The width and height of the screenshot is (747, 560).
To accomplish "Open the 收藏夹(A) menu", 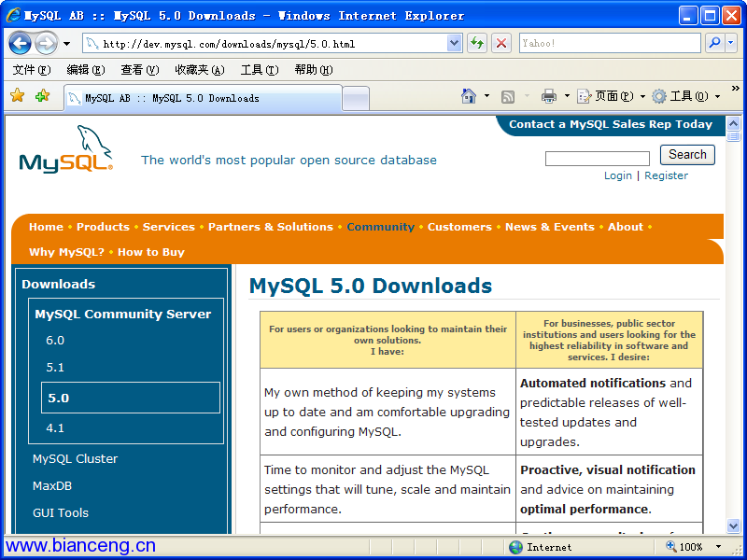I will 200,70.
